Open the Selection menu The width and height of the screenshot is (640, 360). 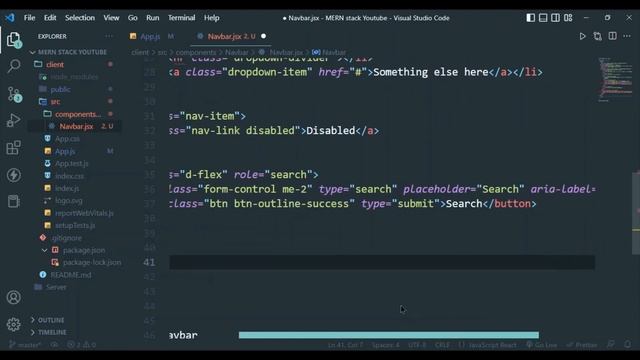(80, 18)
